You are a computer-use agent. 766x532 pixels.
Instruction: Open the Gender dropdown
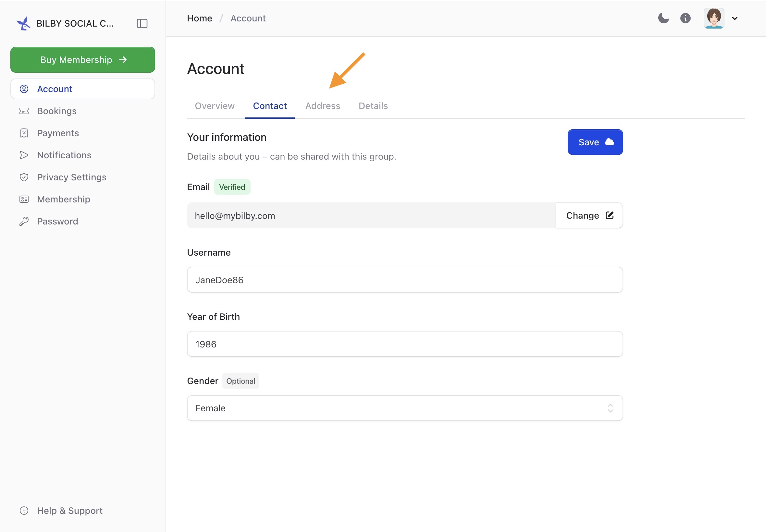tap(405, 408)
